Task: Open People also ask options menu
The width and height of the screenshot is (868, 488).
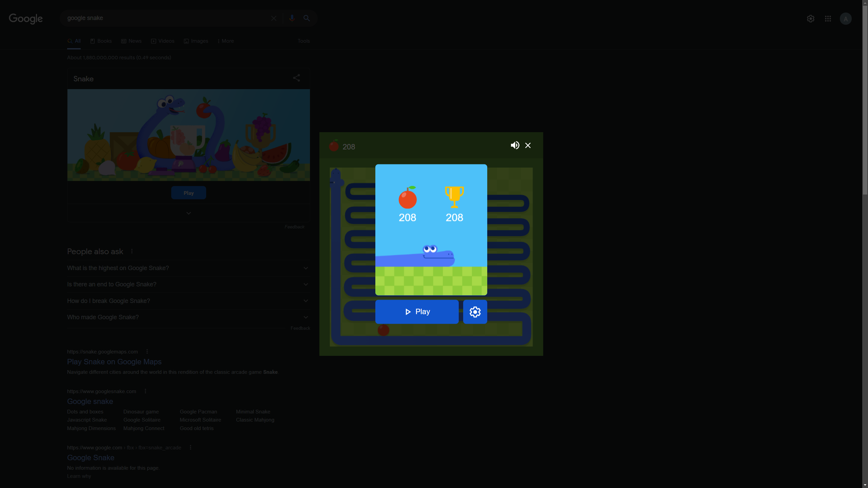Action: point(132,251)
